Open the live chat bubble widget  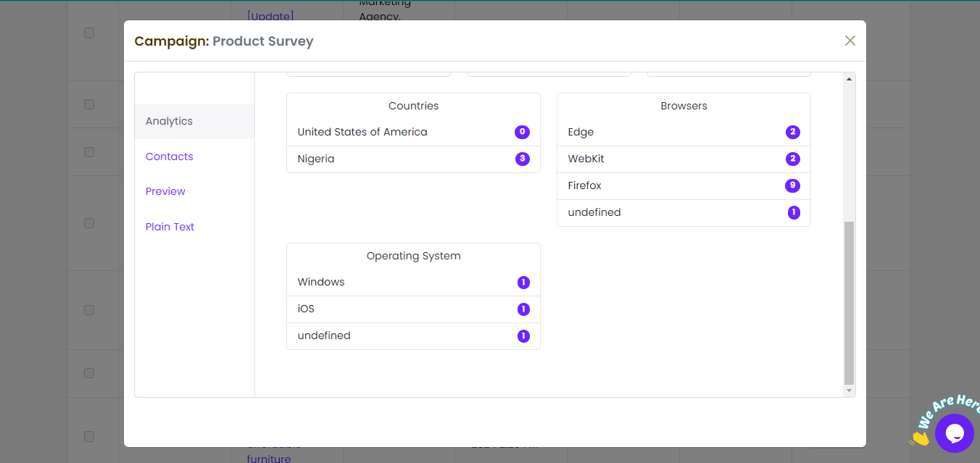(954, 433)
